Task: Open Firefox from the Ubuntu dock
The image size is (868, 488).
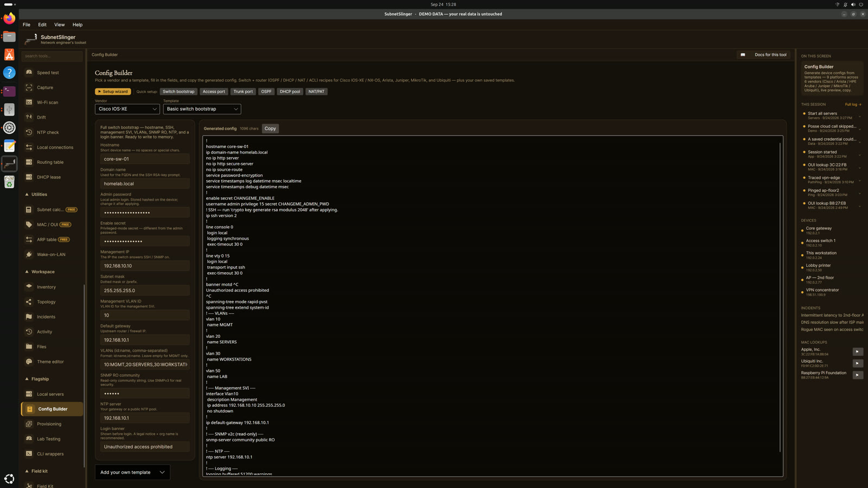Action: tap(9, 18)
